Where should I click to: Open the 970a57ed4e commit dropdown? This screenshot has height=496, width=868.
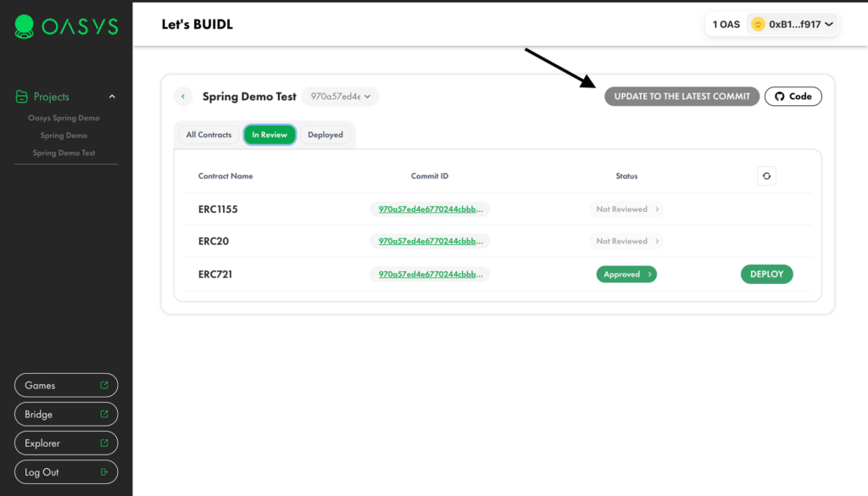click(340, 97)
